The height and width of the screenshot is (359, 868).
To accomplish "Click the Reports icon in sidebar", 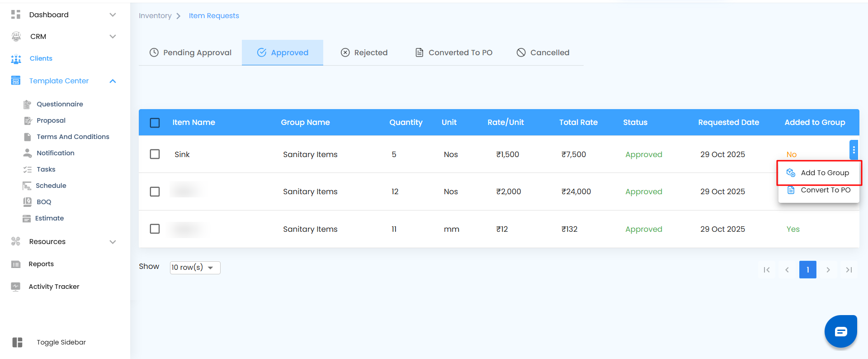I will (16, 264).
